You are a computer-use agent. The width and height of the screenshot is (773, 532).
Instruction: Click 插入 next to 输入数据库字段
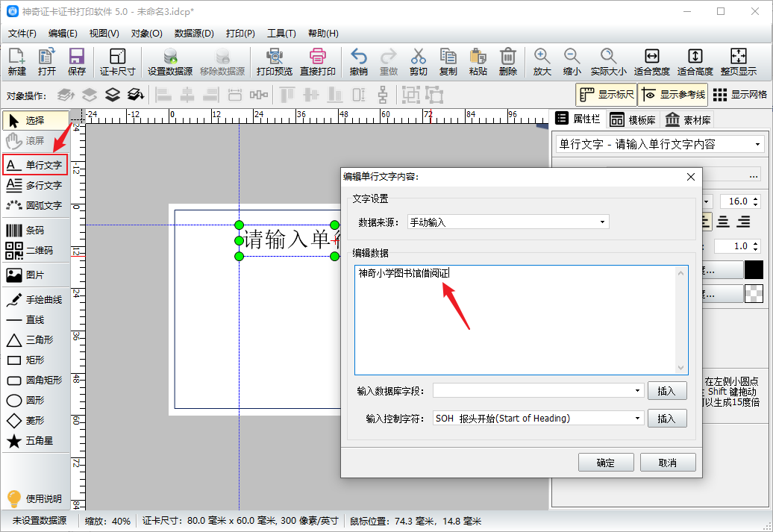click(667, 391)
